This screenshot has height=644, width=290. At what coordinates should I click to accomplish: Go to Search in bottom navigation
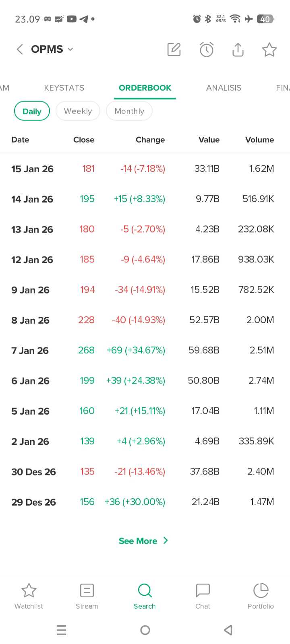tap(145, 596)
